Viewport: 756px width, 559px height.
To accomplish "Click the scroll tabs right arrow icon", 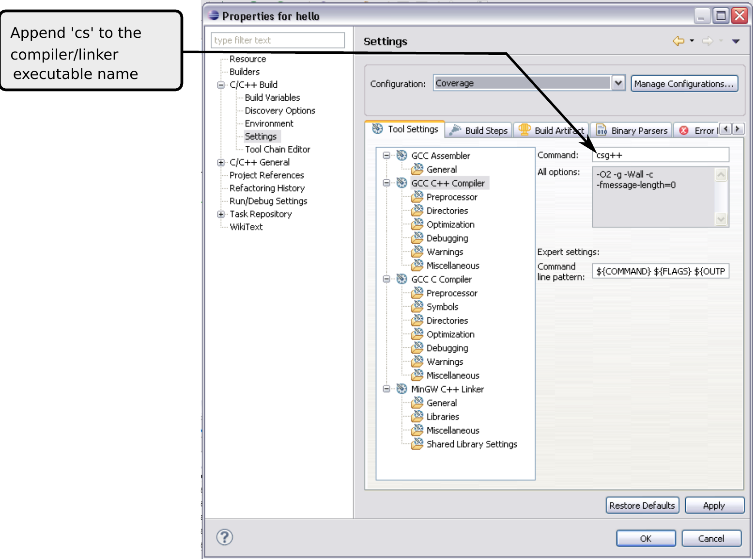I will [x=738, y=129].
